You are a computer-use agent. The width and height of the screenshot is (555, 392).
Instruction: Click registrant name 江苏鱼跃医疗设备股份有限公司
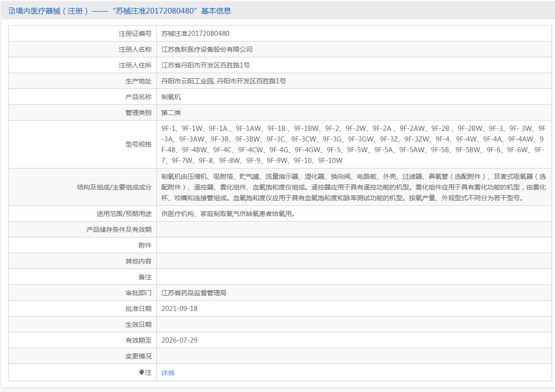pos(207,49)
